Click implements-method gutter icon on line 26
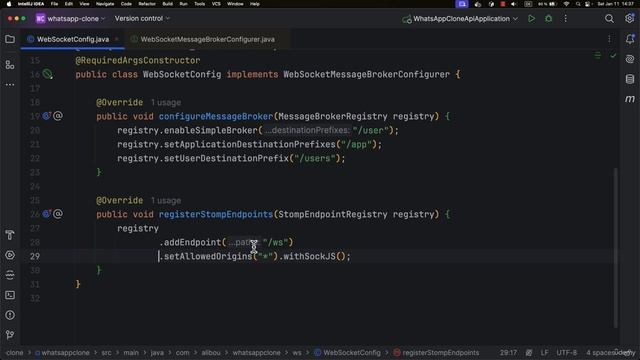 (x=46, y=214)
